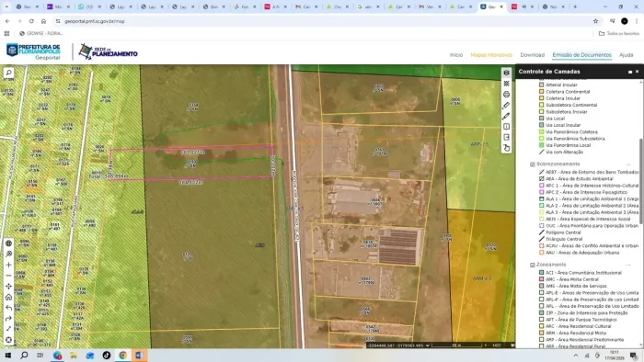The image size is (644, 362).
Task: Close the Controle de Camadas panel
Action: 637,72
